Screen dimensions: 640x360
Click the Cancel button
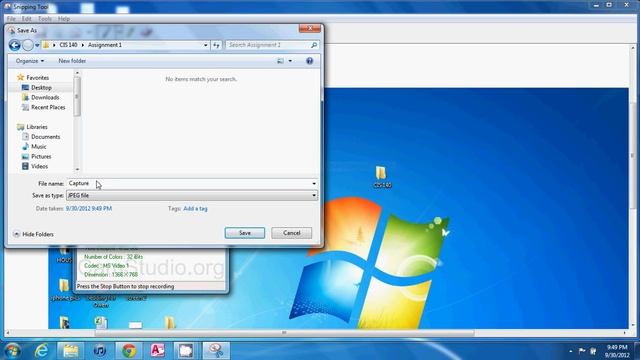(291, 233)
